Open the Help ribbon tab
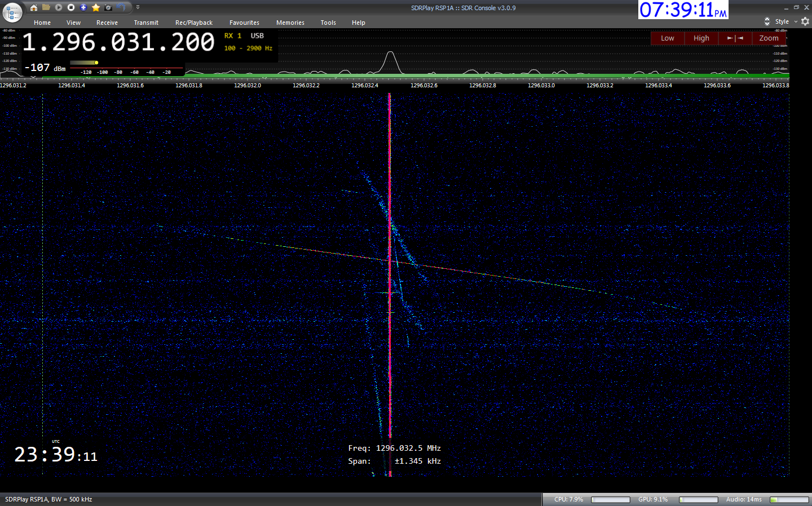Screen dimensions: 812x506 tap(359, 23)
